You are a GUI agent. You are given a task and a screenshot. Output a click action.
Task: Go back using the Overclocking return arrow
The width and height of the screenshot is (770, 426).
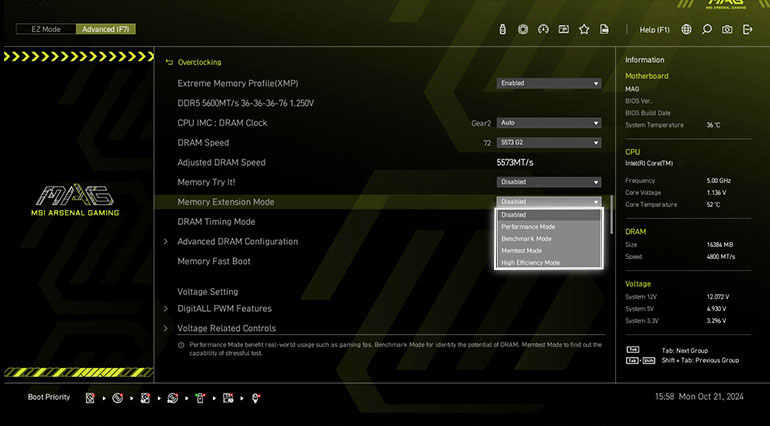[169, 62]
